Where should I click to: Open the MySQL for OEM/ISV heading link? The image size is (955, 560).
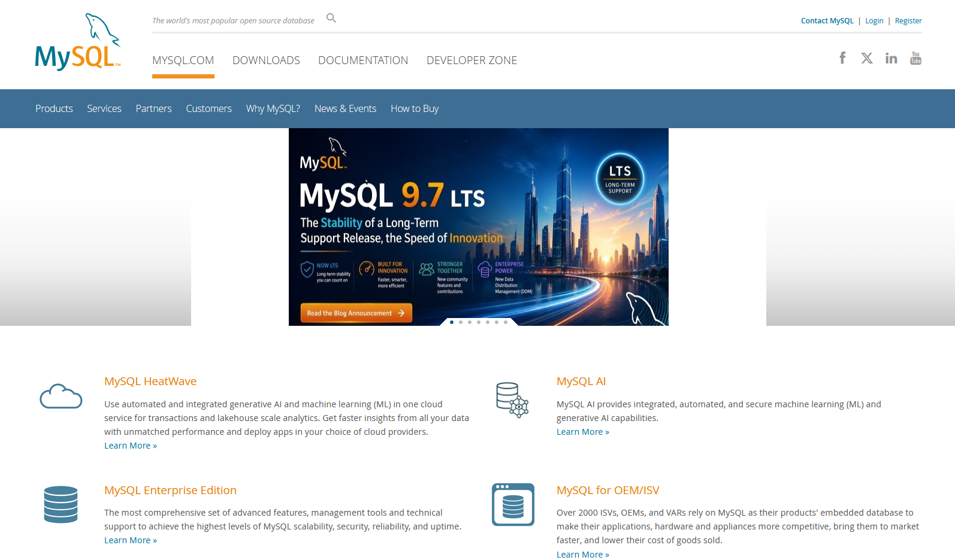(x=608, y=491)
